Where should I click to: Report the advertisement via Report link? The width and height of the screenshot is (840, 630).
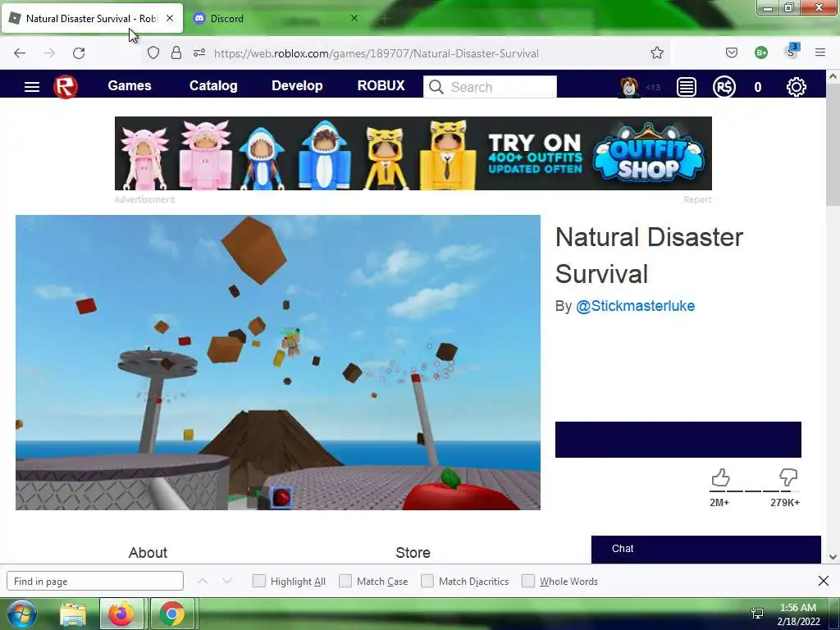pos(697,199)
